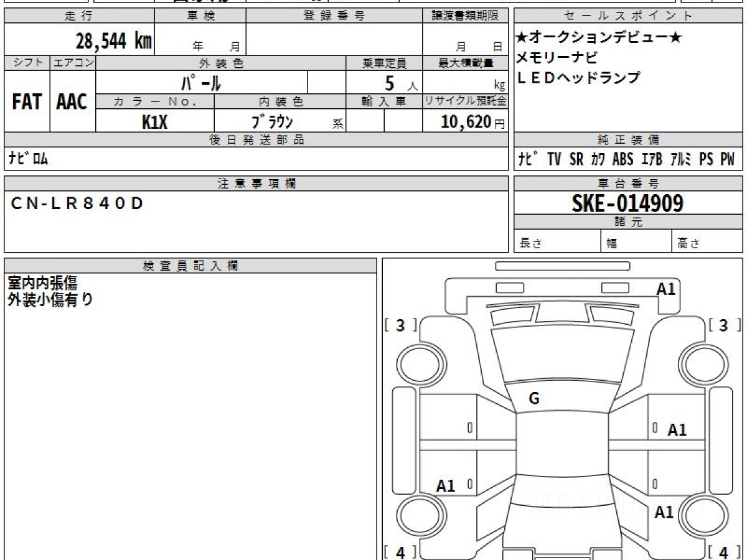
Task: Click the A1 mark beside the top bumper
Action: [x=666, y=288]
